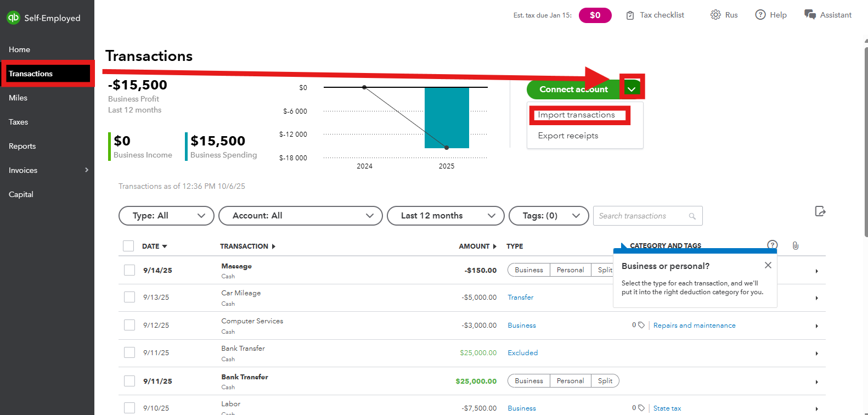The height and width of the screenshot is (415, 868).
Task: Open settings gear icon next to Rus
Action: tap(715, 15)
